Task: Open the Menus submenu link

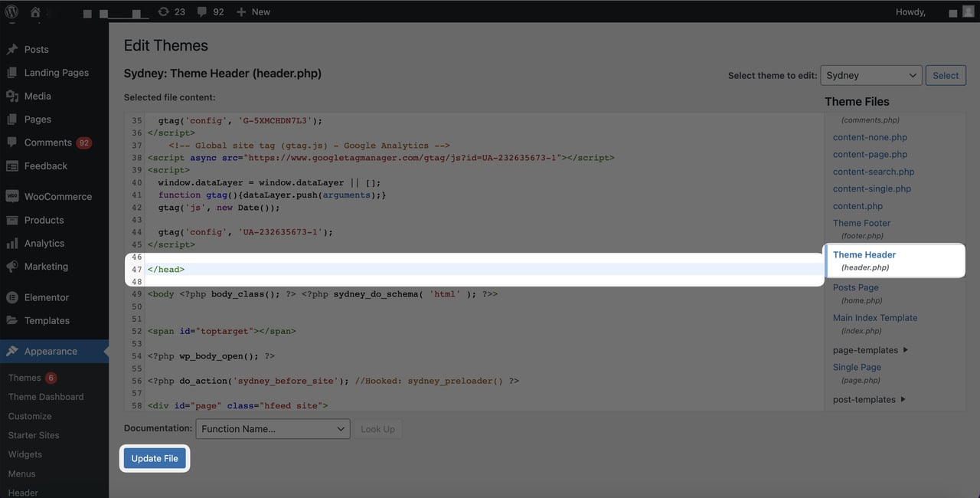Action: pyautogui.click(x=22, y=473)
